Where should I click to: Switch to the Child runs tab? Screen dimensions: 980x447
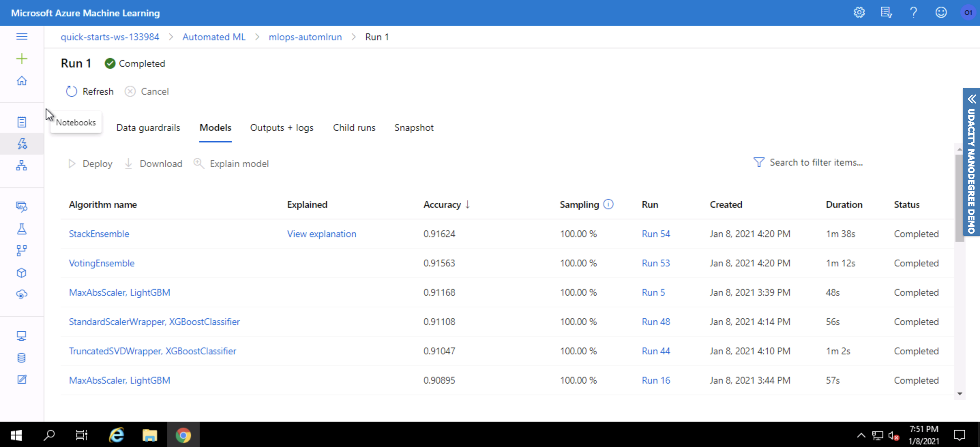(x=354, y=128)
